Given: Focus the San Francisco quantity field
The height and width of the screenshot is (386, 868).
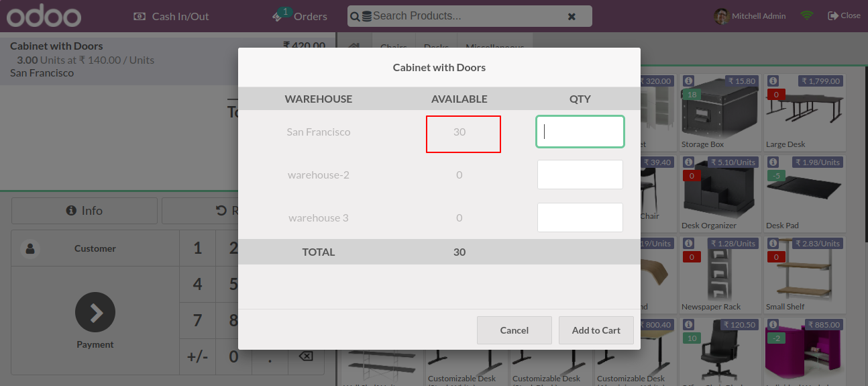Looking at the screenshot, I should coord(580,132).
